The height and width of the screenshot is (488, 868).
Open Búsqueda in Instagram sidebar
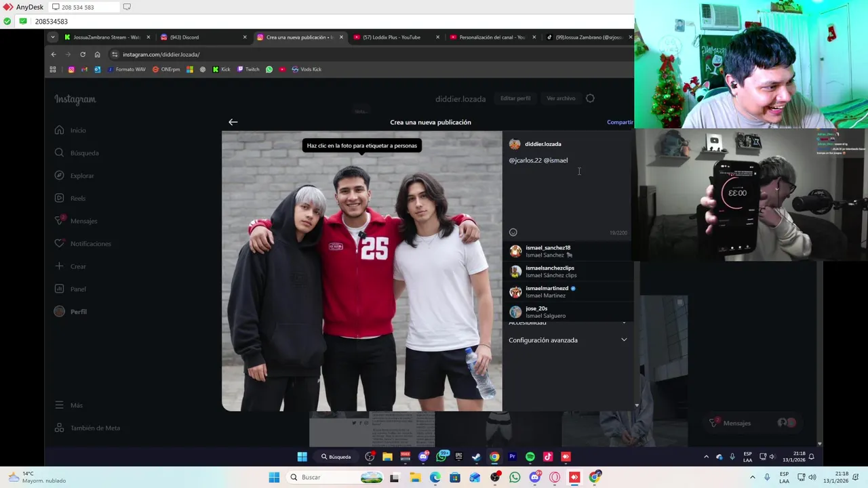click(77, 153)
